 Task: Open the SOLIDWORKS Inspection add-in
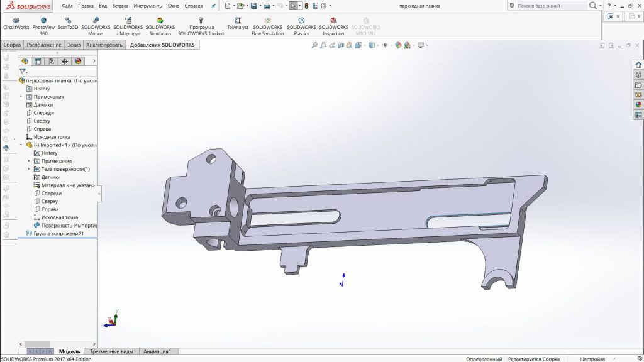tap(333, 26)
